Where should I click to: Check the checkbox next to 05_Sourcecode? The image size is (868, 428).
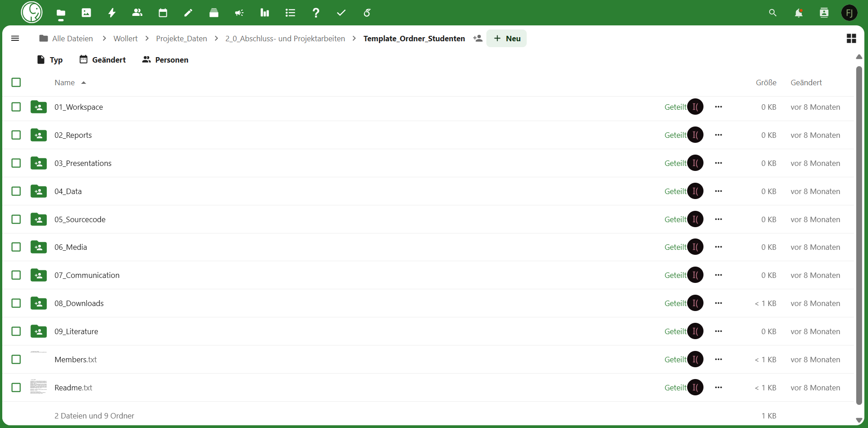[x=16, y=219]
